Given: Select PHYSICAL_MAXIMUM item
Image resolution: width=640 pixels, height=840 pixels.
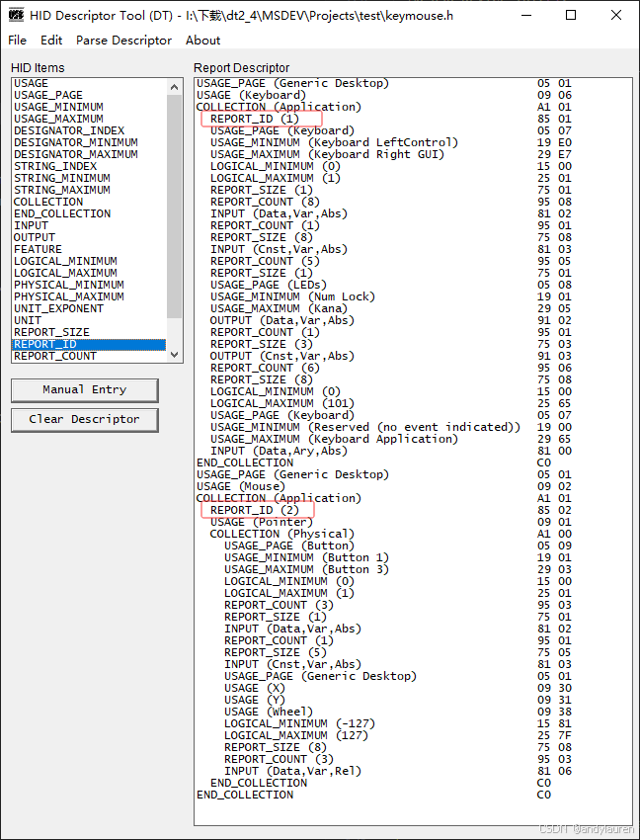Looking at the screenshot, I should pos(88,296).
